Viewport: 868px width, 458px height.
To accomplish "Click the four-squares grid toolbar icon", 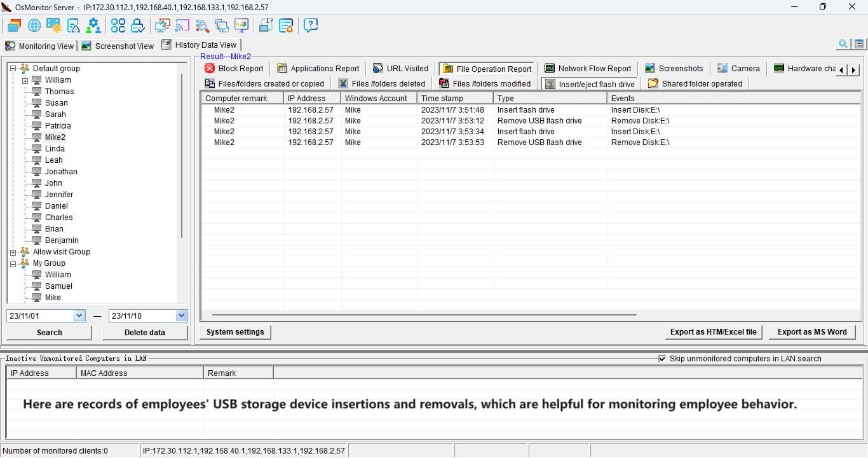I will tap(118, 25).
